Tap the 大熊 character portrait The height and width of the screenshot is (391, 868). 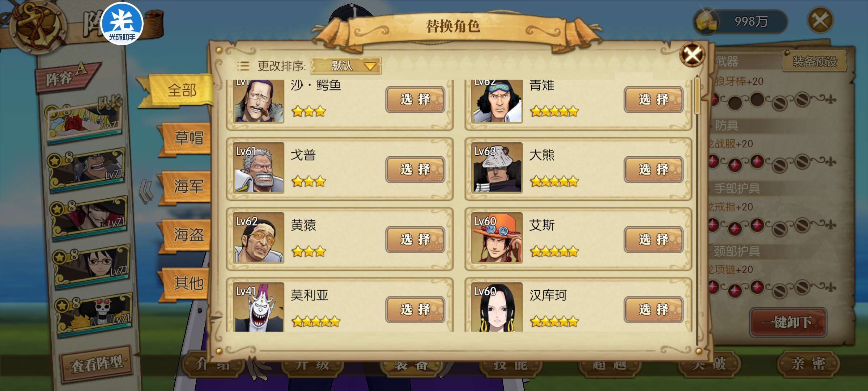pos(497,167)
